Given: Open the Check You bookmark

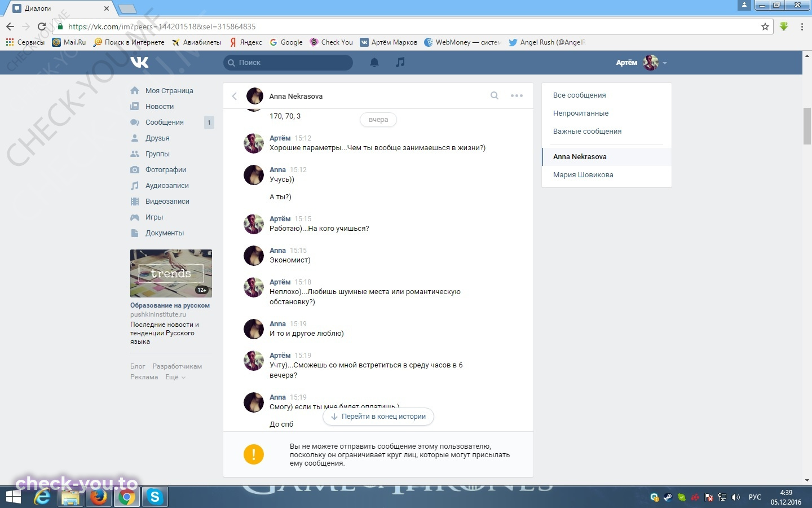Looking at the screenshot, I should [332, 42].
